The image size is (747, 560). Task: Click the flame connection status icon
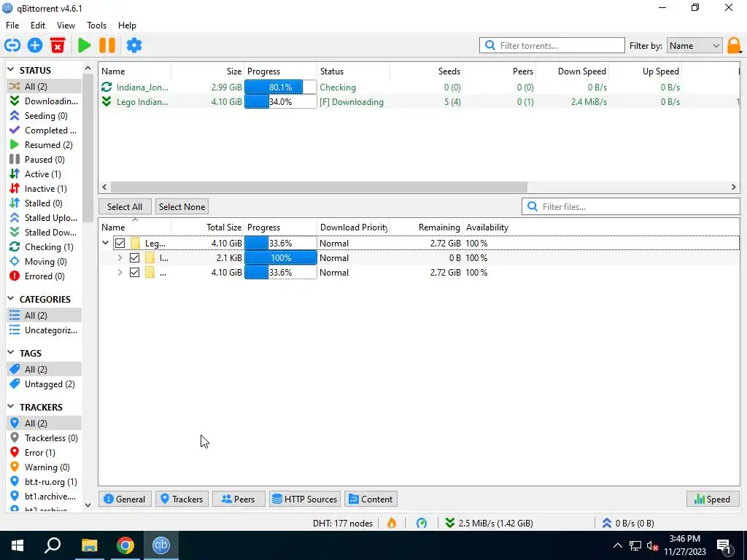[392, 524]
